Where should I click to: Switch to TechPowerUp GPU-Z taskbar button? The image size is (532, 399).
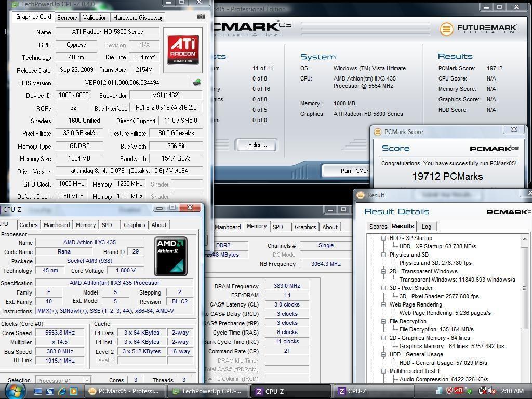pyautogui.click(x=207, y=391)
